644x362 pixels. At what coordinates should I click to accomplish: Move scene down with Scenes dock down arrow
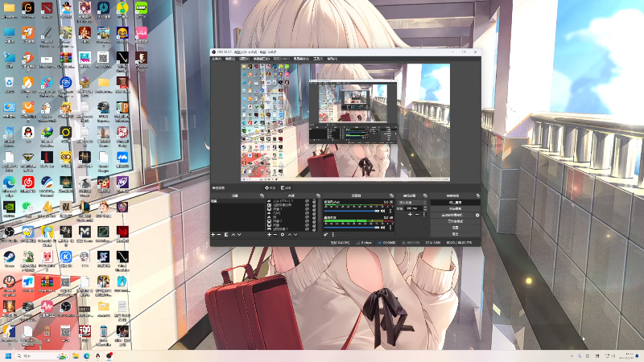(239, 235)
